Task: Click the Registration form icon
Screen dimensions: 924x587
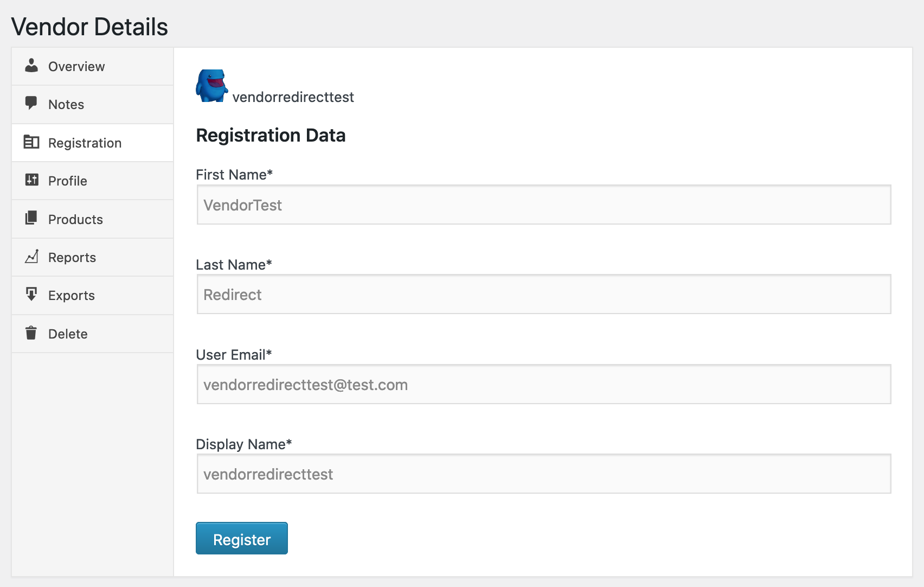Action: point(31,142)
